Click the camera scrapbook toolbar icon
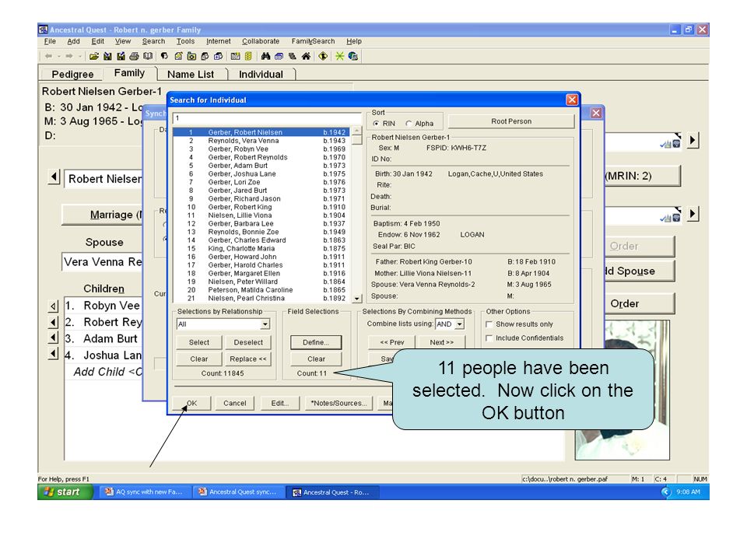 click(x=191, y=56)
